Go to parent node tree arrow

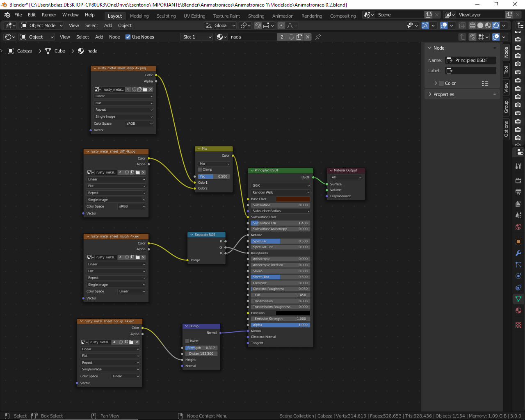click(x=462, y=37)
